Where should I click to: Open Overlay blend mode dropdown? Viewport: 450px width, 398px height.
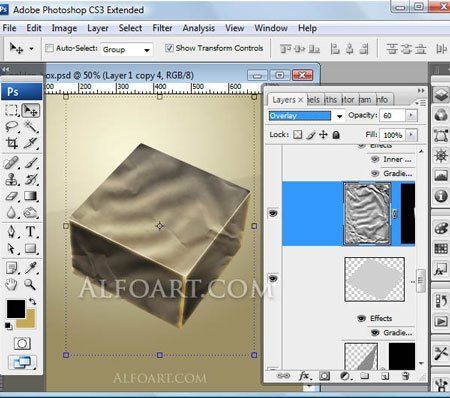tap(339, 116)
